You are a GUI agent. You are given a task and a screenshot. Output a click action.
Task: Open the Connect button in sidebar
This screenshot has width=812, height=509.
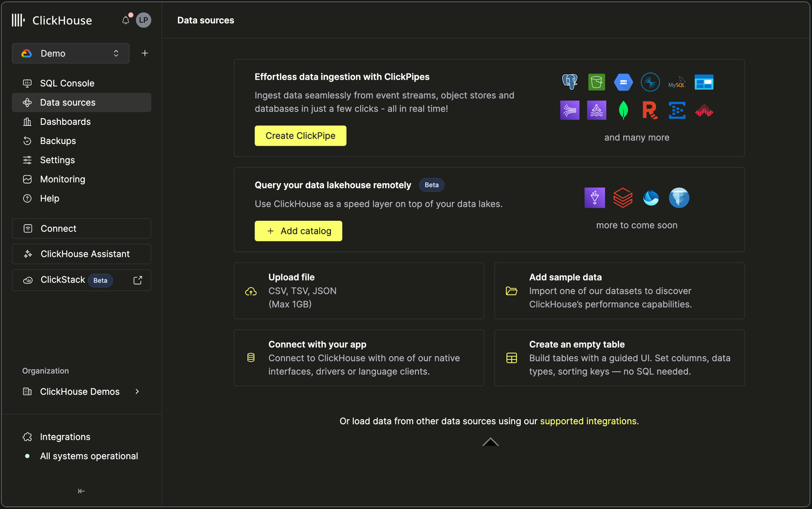tap(82, 228)
